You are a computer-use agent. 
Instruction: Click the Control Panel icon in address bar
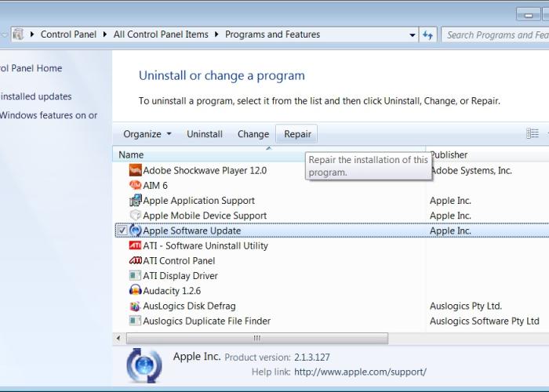pyautogui.click(x=18, y=34)
